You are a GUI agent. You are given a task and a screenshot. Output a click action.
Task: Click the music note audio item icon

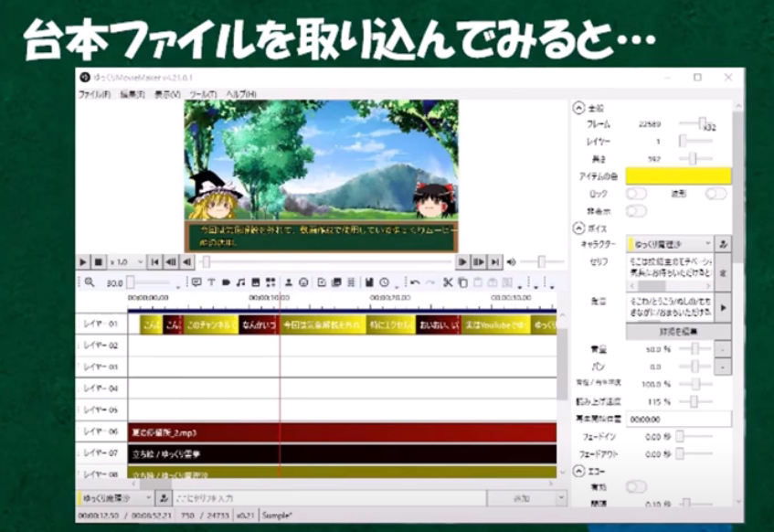240,283
